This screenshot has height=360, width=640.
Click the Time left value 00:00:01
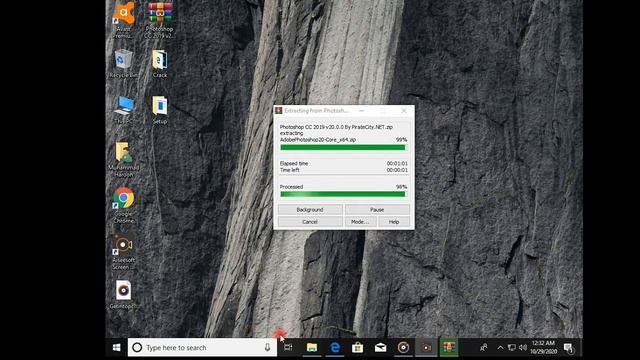click(x=397, y=170)
